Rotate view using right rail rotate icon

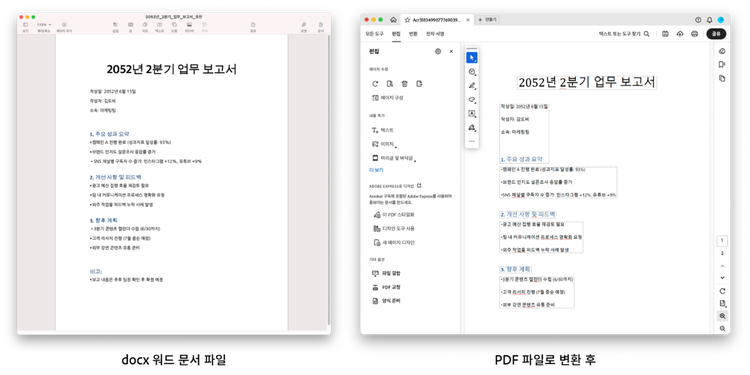[722, 291]
